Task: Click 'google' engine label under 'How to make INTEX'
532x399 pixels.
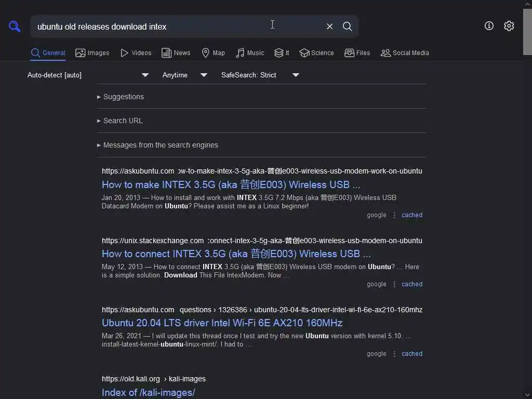Action: (376, 215)
